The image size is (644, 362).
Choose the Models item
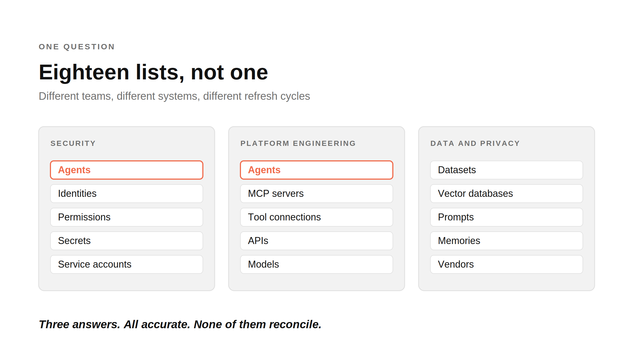316,264
